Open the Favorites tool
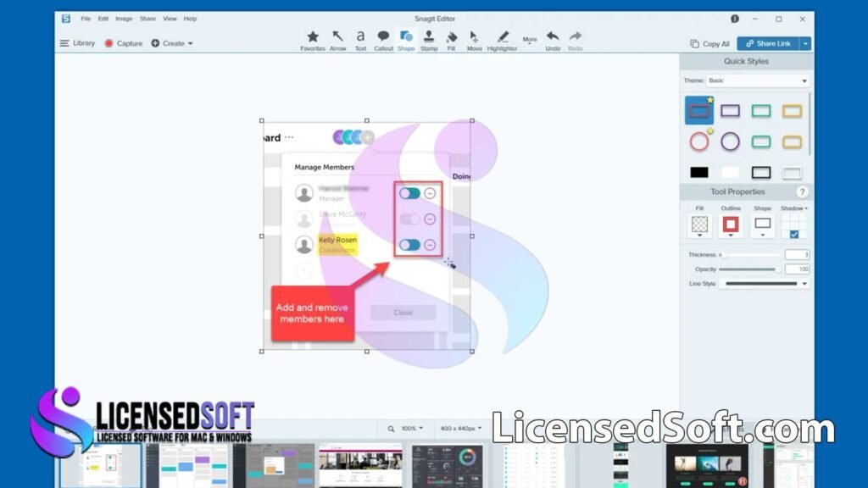Viewport: 868px width, 488px height. (x=313, y=41)
